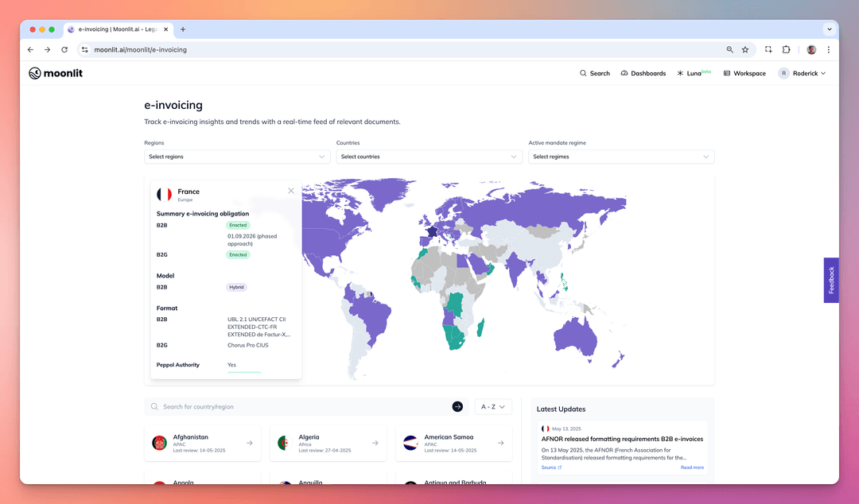Bookmark this page with the star
Viewport: 859px width, 504px height.
pos(745,49)
